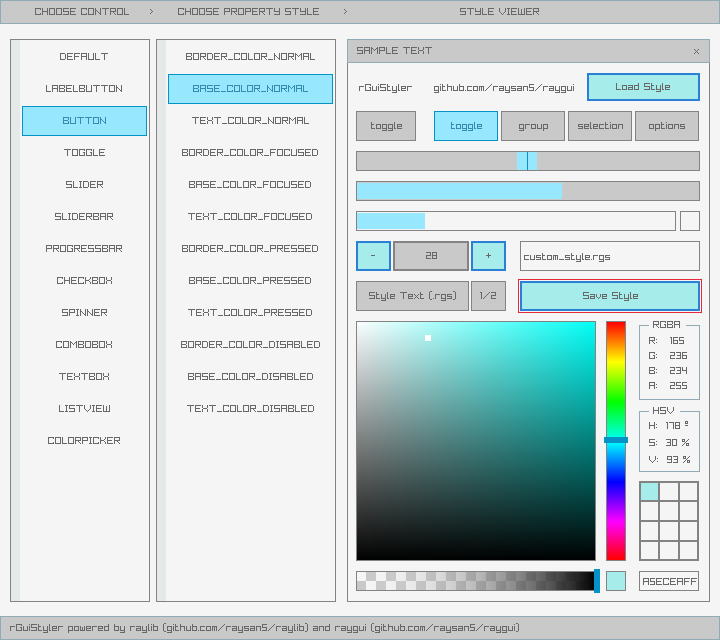
Task: Select the 'options' toggle option
Action: [667, 126]
